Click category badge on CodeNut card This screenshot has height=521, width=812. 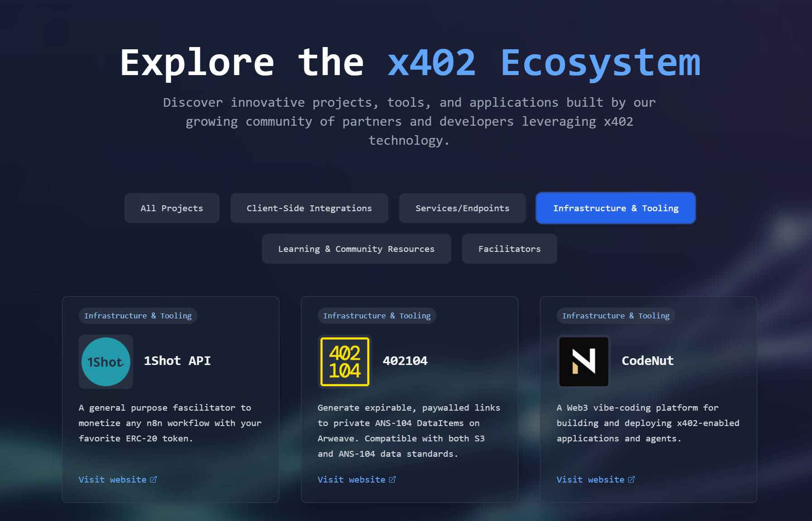pyautogui.click(x=616, y=316)
